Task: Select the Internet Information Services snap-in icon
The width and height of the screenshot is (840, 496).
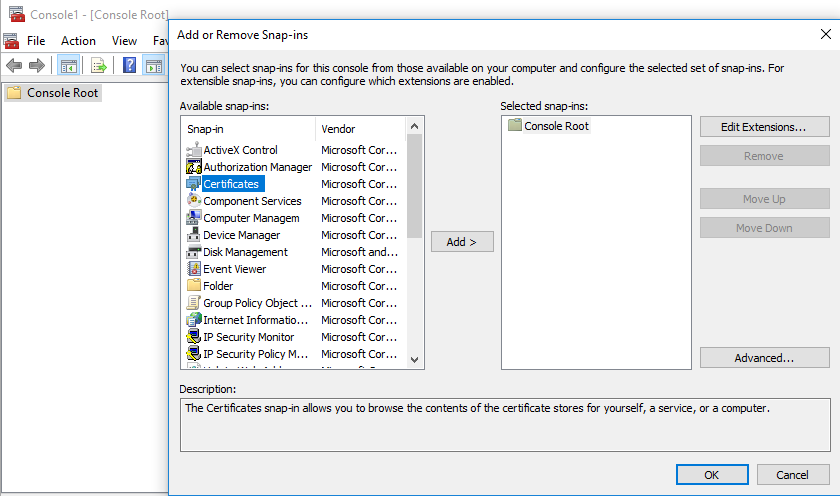Action: point(193,320)
